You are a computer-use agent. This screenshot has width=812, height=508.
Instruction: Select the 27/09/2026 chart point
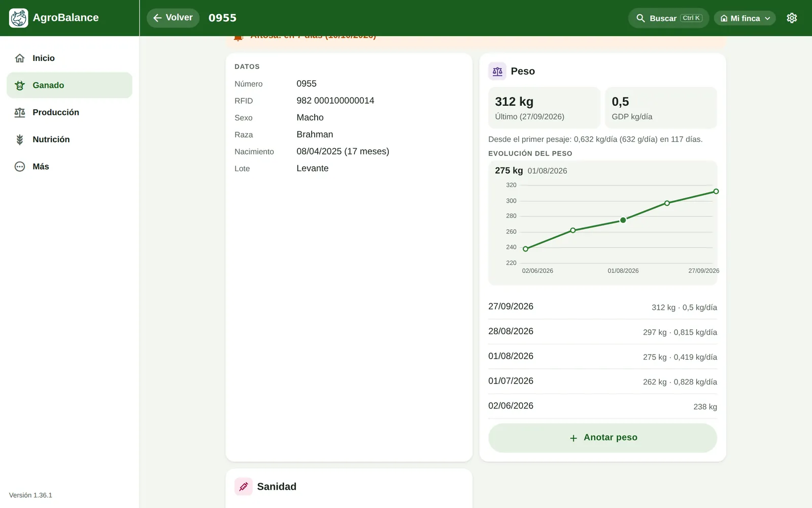click(x=716, y=192)
